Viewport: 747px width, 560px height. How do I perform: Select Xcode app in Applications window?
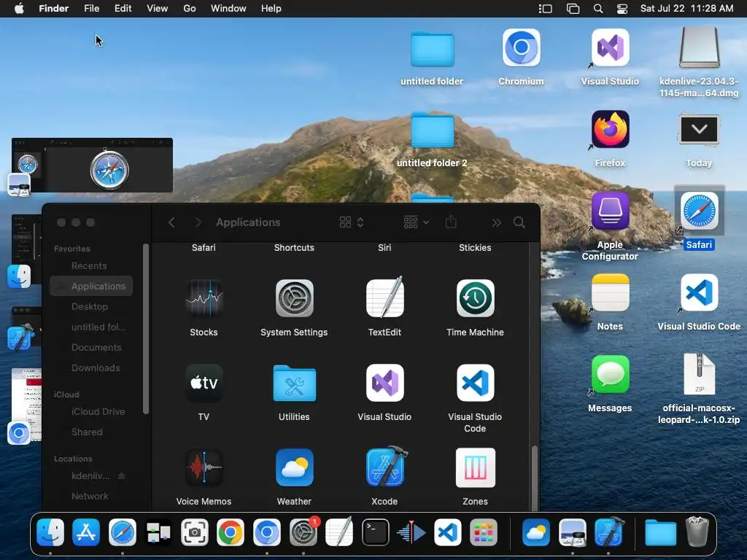(x=385, y=467)
